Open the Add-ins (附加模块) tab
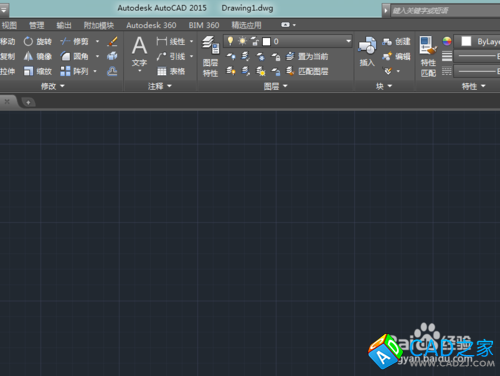The width and height of the screenshot is (500, 376). click(x=99, y=25)
